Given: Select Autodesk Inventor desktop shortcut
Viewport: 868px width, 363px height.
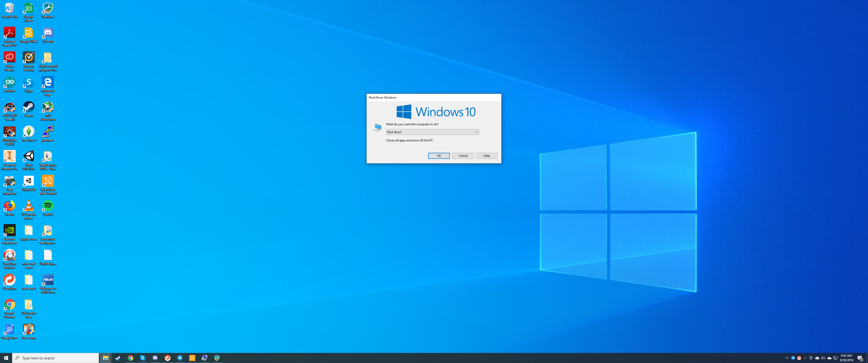Looking at the screenshot, I should coord(9,161).
